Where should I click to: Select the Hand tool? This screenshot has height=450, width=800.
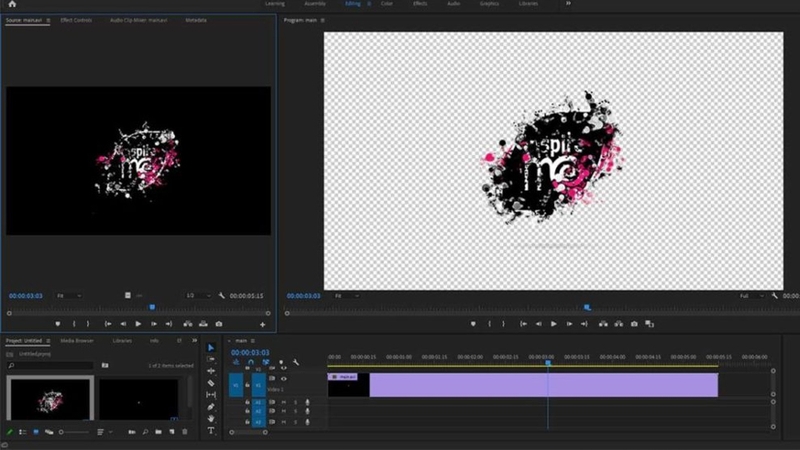click(x=211, y=418)
